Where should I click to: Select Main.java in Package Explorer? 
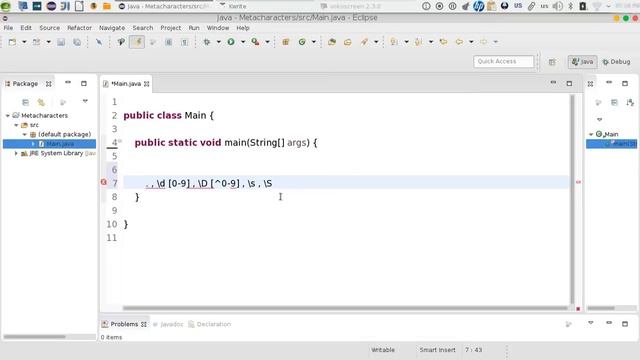49,144
